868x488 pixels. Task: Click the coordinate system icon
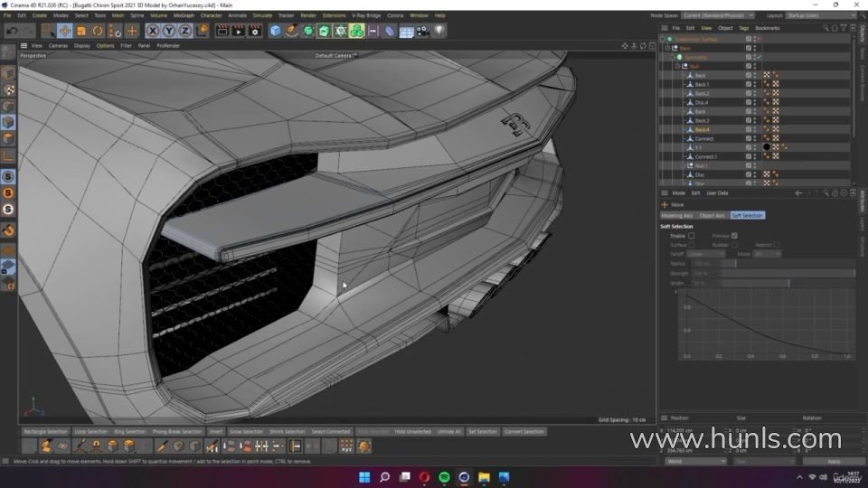pos(203,31)
